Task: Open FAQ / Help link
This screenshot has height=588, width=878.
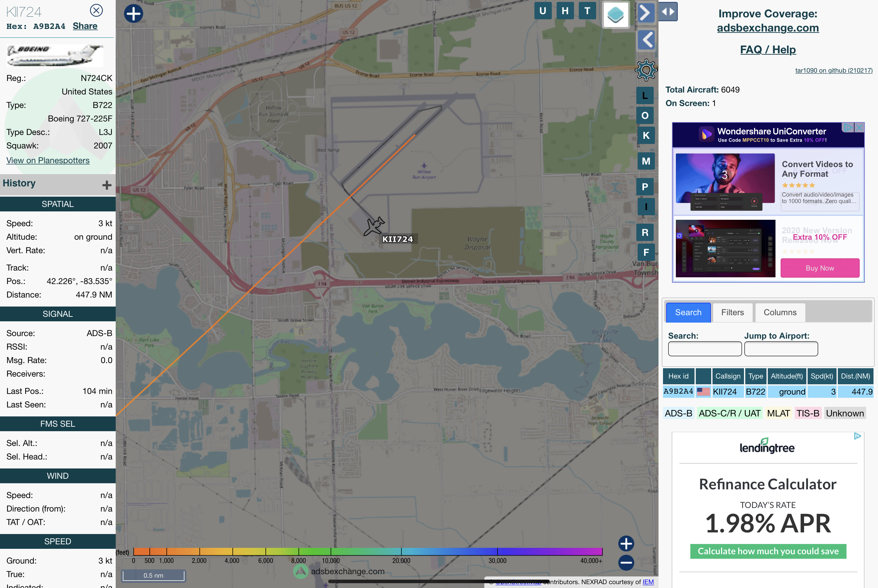Action: 768,49
